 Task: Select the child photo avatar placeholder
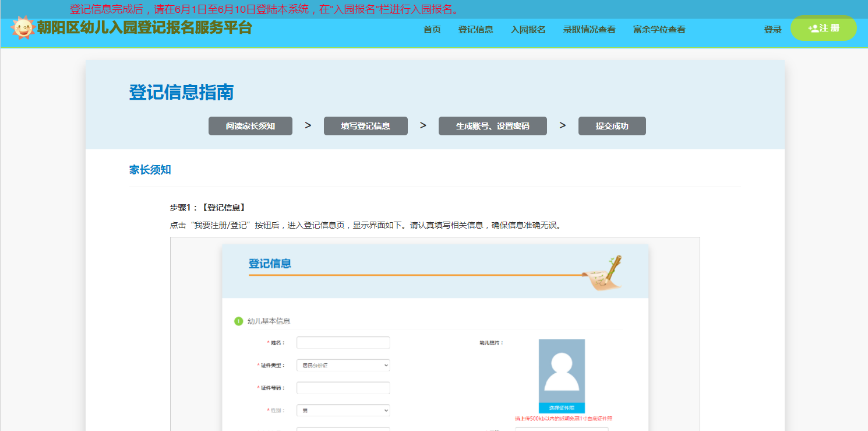(x=562, y=371)
